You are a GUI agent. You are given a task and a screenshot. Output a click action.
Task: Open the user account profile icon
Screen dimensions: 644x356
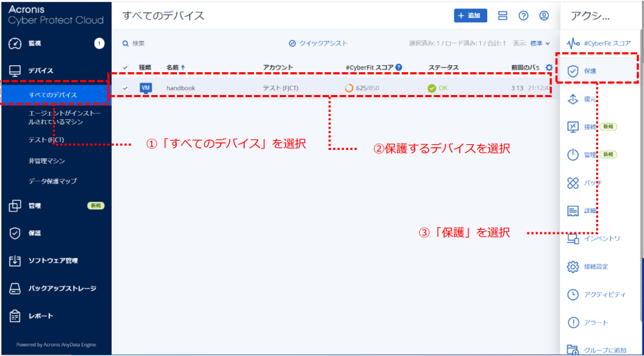[544, 16]
